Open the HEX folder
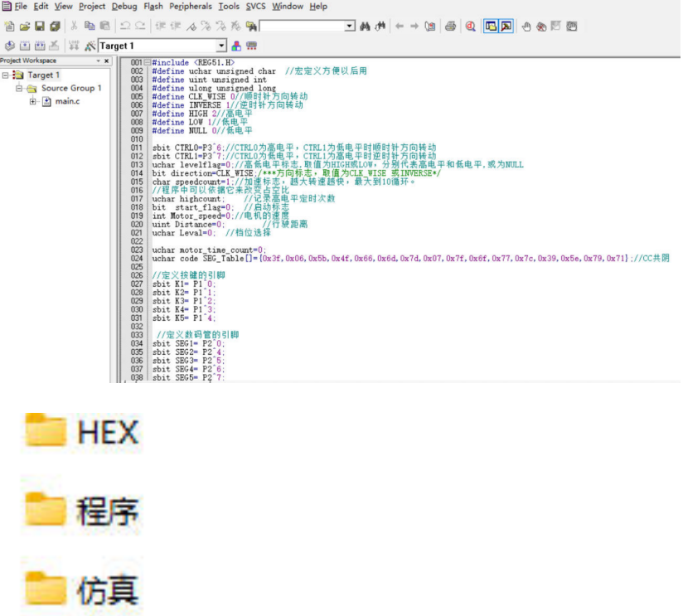This screenshot has height=616, width=683. 81,432
